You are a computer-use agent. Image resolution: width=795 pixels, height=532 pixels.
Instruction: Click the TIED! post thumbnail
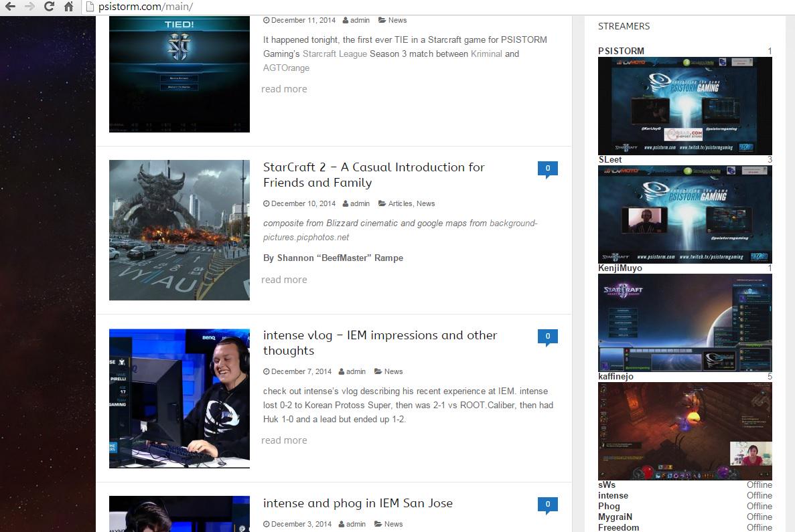[179, 74]
